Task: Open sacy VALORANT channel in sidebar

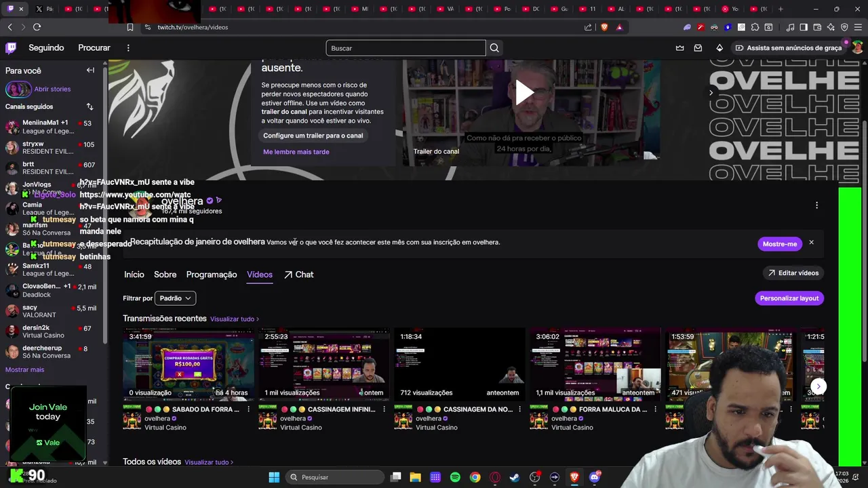Action: pyautogui.click(x=51, y=312)
